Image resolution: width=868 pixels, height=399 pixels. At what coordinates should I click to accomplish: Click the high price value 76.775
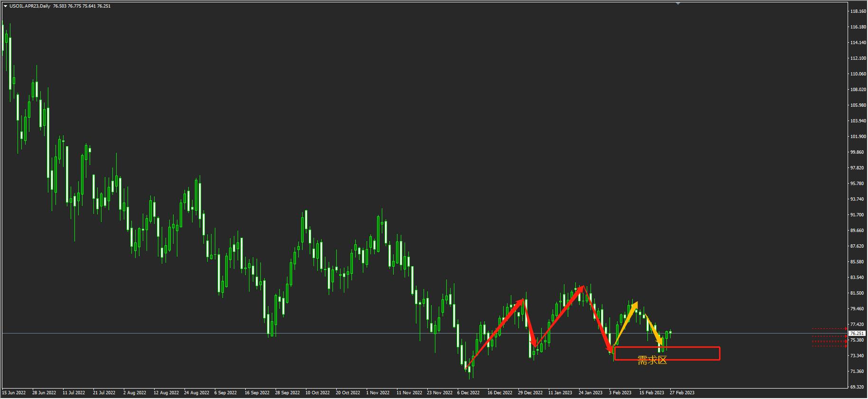tap(74, 6)
